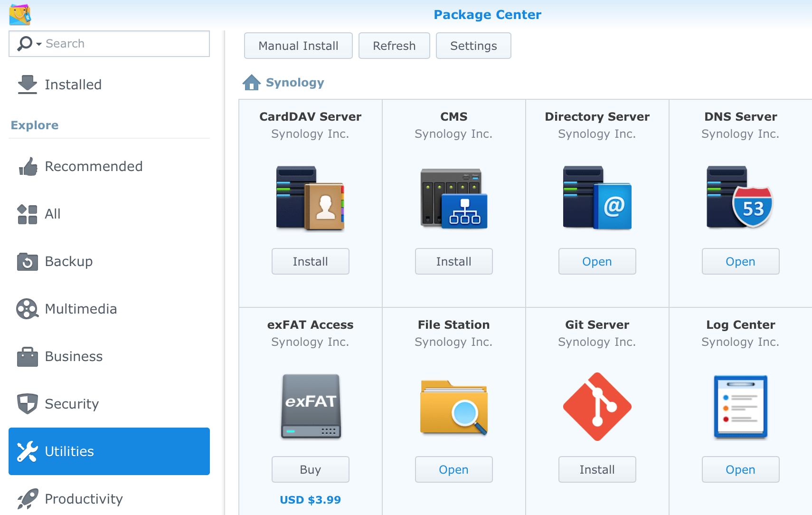Refresh the package list
This screenshot has width=812, height=515.
(x=394, y=46)
